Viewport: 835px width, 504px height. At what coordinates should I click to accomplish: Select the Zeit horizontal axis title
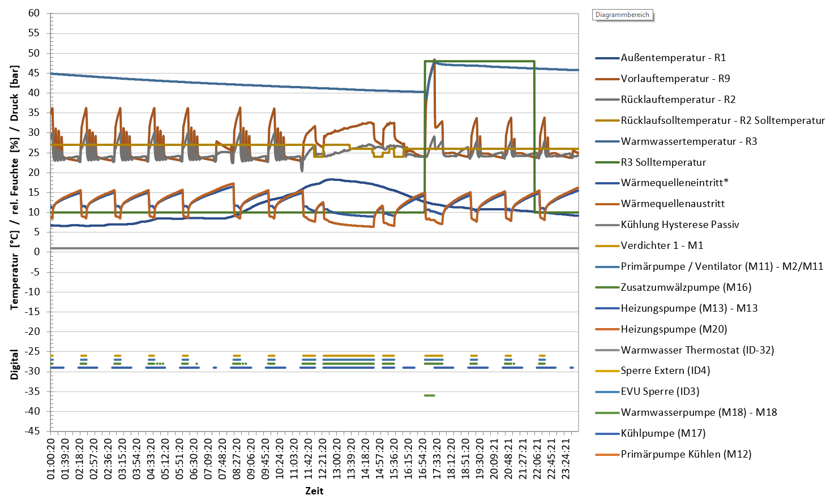(x=314, y=491)
